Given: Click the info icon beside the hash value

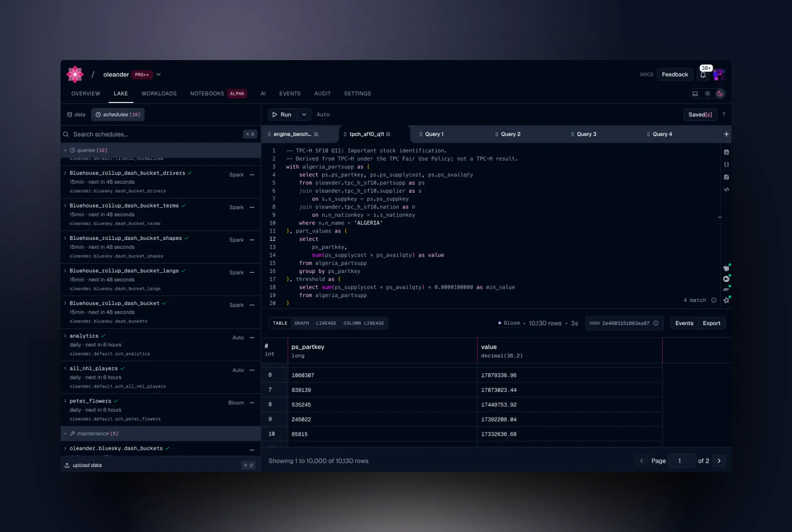Looking at the screenshot, I should (656, 323).
